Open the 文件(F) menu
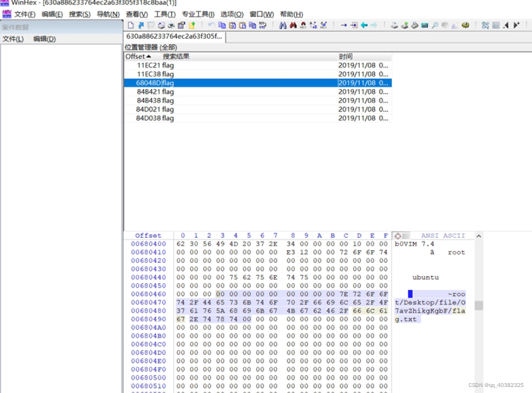Viewport: 532px width, 393px height. coord(25,14)
